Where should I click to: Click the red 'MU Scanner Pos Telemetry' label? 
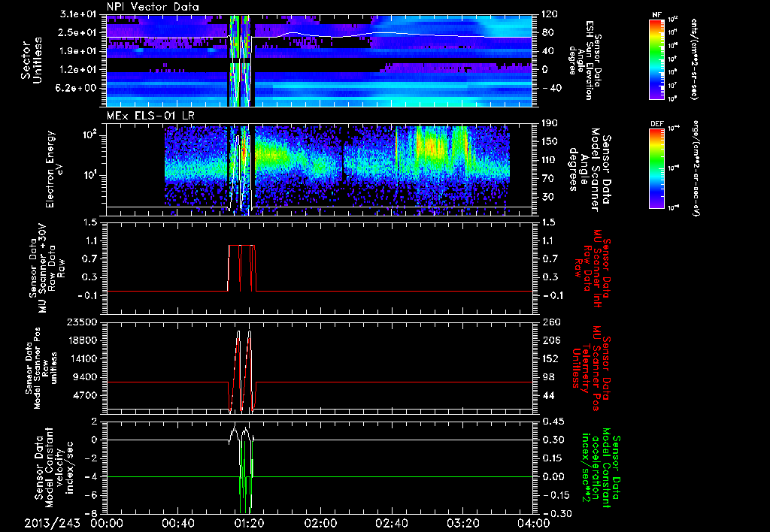[591, 368]
